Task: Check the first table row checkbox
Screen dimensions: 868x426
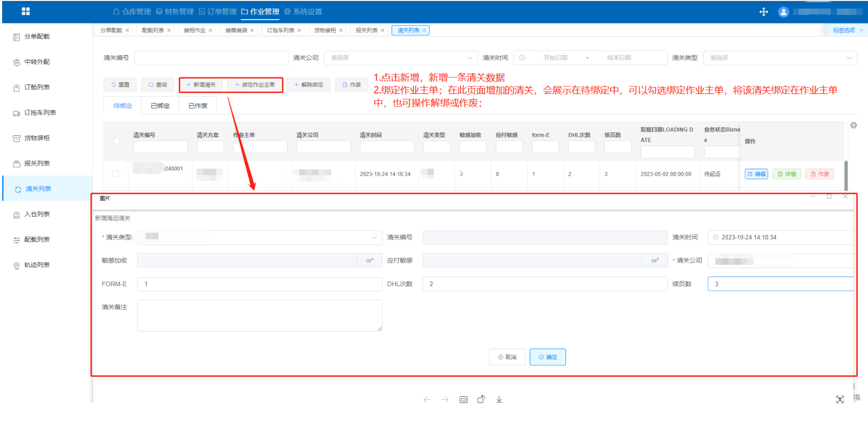Action: click(115, 173)
